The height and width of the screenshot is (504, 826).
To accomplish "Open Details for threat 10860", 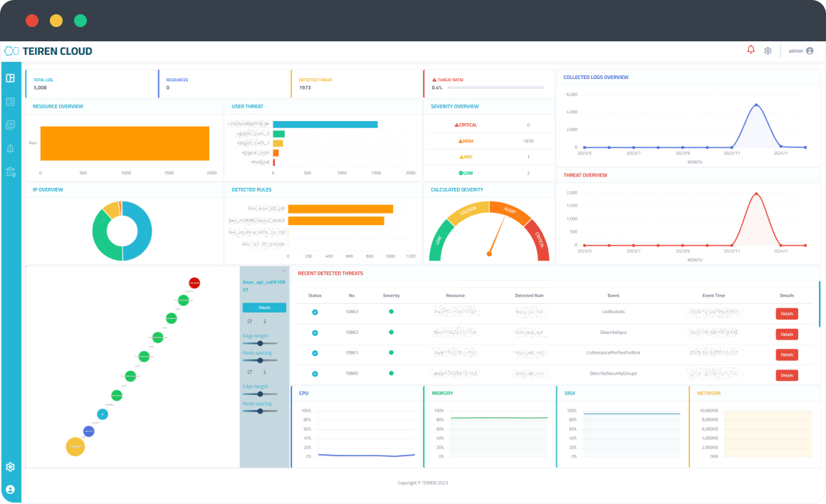I will pos(787,375).
